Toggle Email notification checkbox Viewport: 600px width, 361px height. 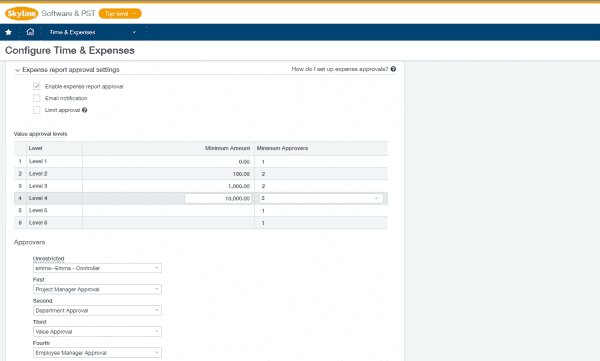click(x=37, y=98)
